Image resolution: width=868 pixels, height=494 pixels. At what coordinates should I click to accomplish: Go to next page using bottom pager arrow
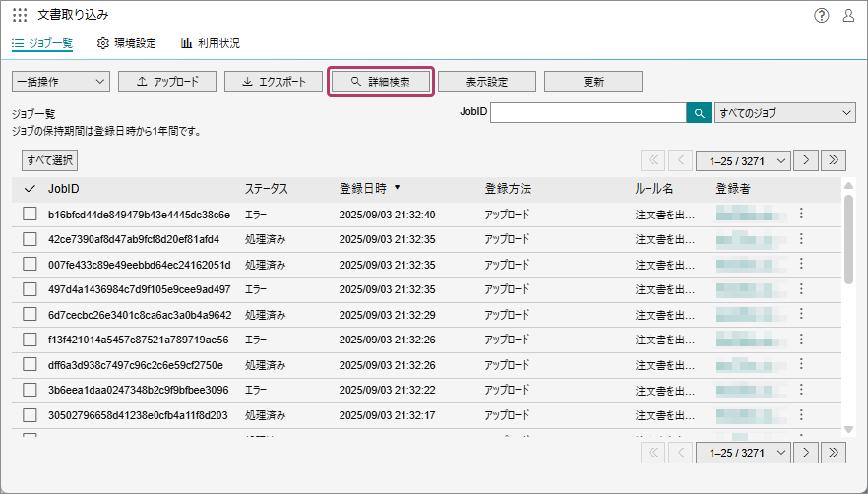click(x=806, y=453)
